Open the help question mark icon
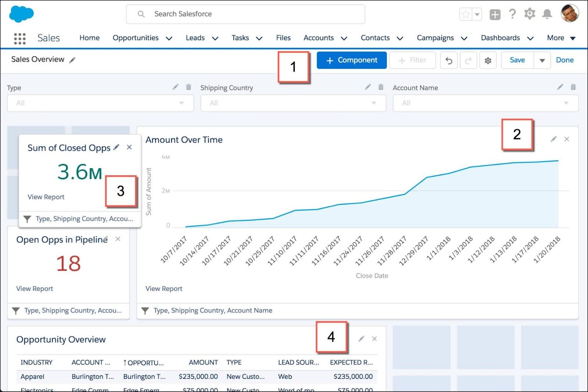The image size is (588, 392). click(512, 14)
